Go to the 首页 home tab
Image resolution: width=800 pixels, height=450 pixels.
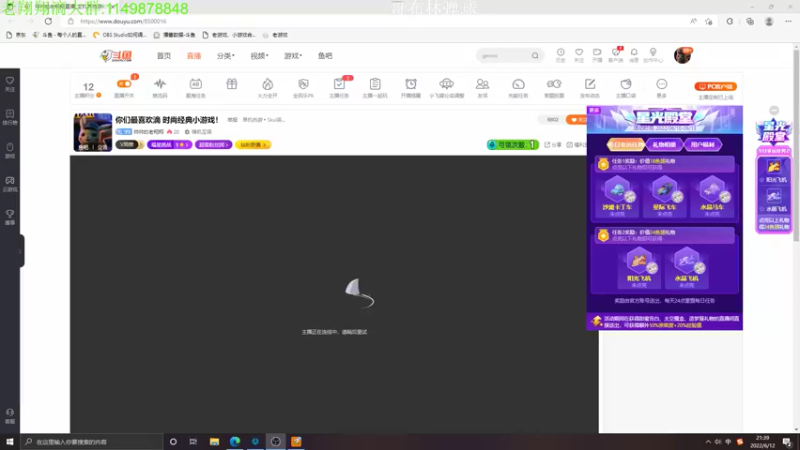[164, 56]
